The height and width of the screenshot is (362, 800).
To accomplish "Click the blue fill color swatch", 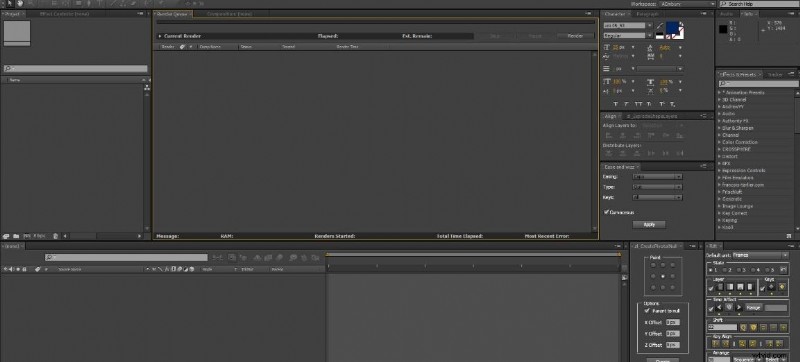I will click(673, 28).
